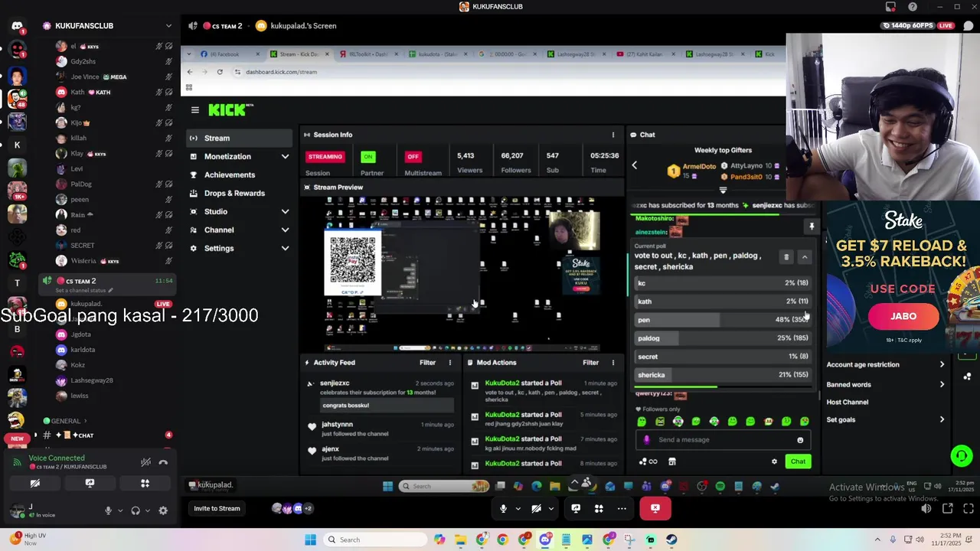Collapse GENERAL category in Discord

(65, 421)
